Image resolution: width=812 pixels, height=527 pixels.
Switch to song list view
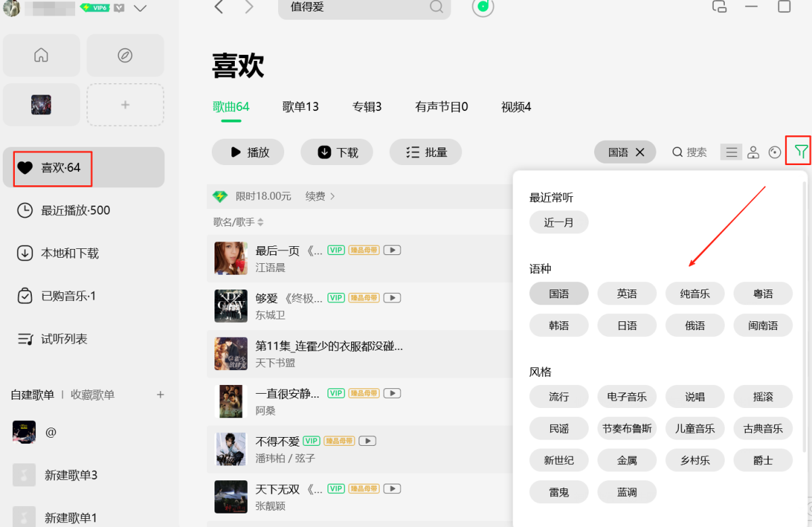coord(731,152)
